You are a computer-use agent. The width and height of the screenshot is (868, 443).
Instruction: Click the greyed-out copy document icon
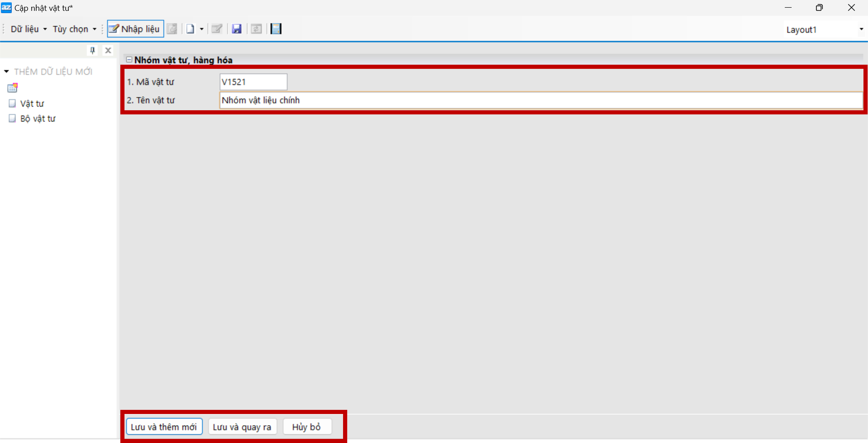coord(172,29)
